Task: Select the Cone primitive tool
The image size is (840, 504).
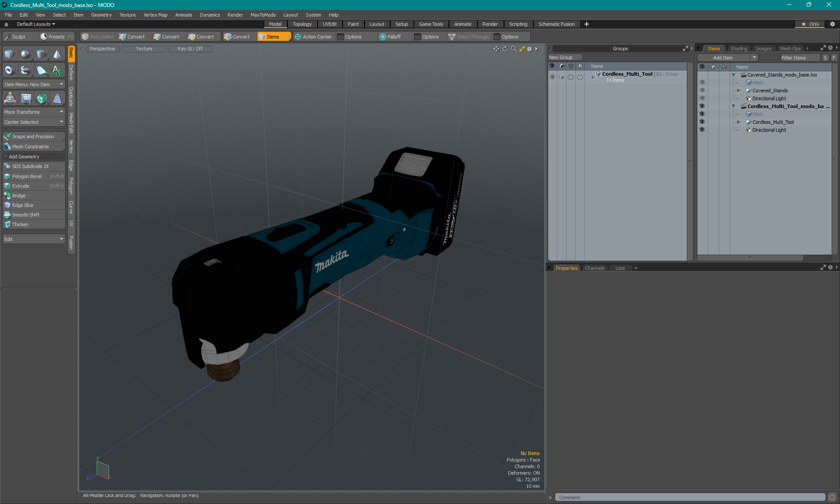Action: click(57, 54)
